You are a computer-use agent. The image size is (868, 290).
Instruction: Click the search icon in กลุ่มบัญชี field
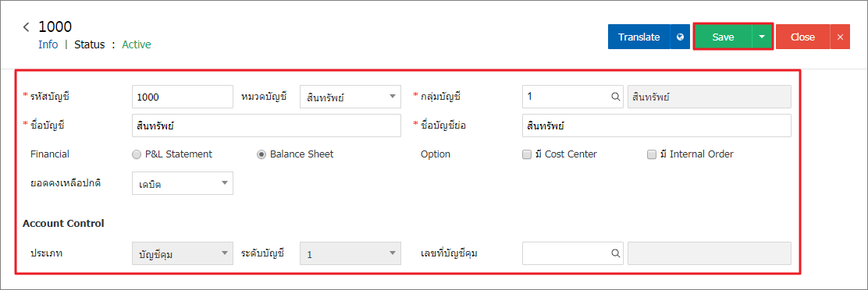pos(614,97)
